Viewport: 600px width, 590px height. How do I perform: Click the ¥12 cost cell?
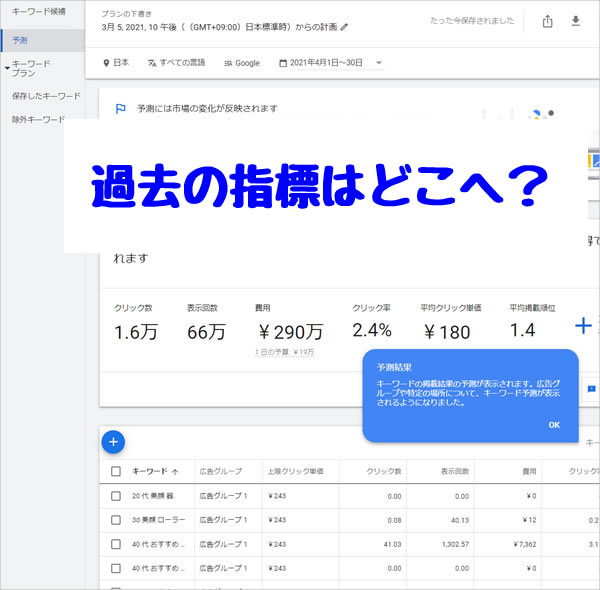(531, 520)
